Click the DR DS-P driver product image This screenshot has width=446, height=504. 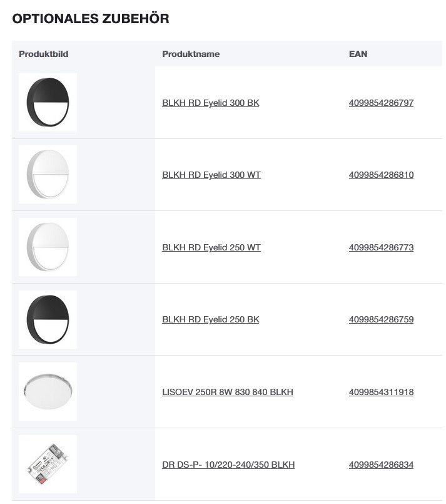[x=48, y=464]
